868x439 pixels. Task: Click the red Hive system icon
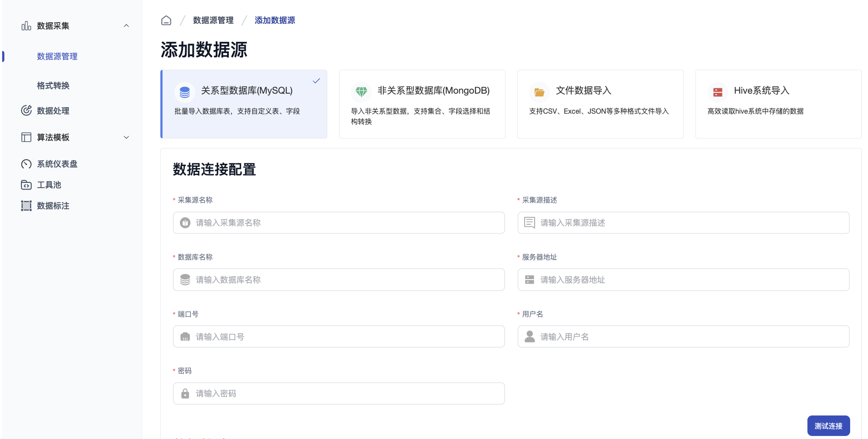point(718,92)
